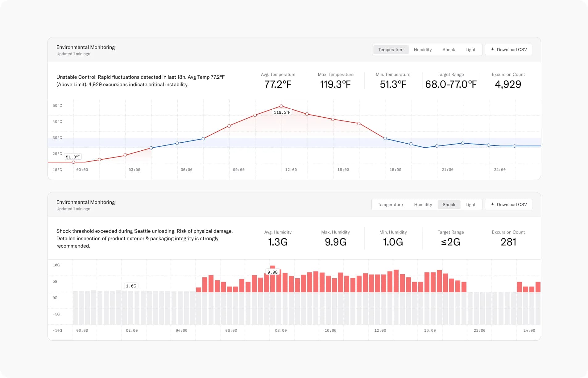This screenshot has width=588, height=378.
Task: Click the 10:00 time label on shock chart
Action: [330, 331]
